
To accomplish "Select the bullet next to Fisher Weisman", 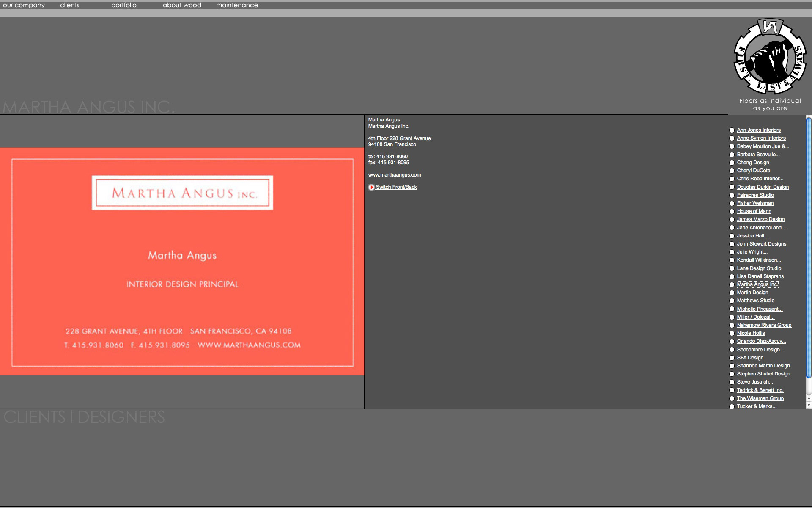I will [732, 204].
